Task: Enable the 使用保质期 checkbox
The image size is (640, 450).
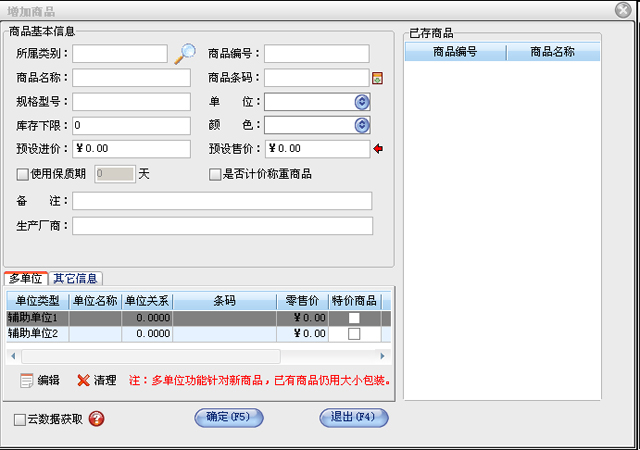Action: 23,174
